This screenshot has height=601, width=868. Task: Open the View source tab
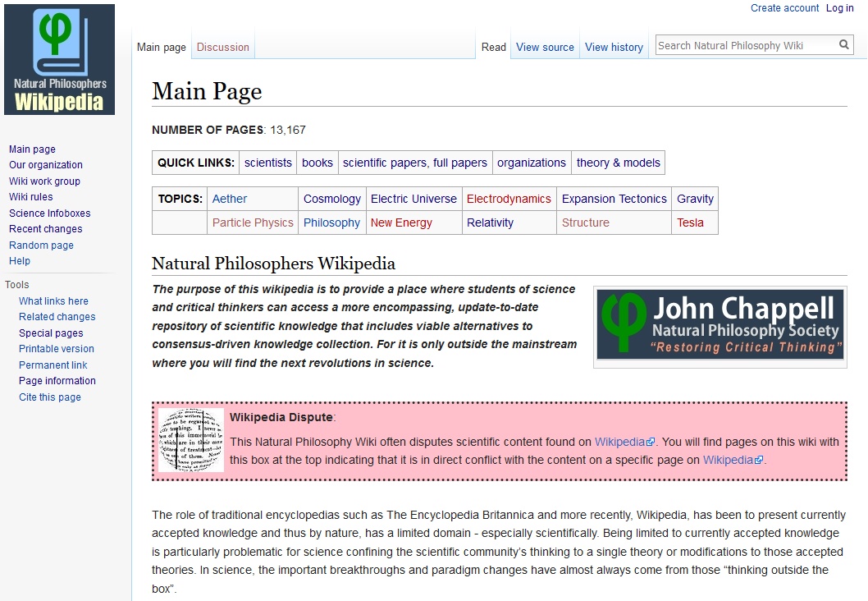(545, 47)
